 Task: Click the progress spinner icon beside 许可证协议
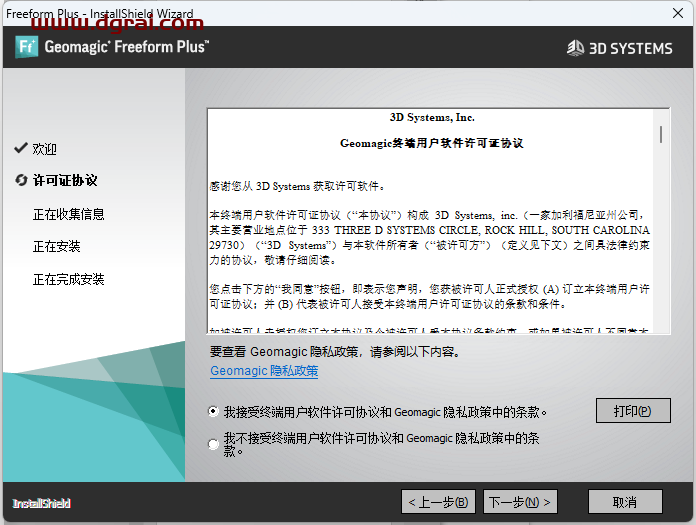(x=21, y=180)
